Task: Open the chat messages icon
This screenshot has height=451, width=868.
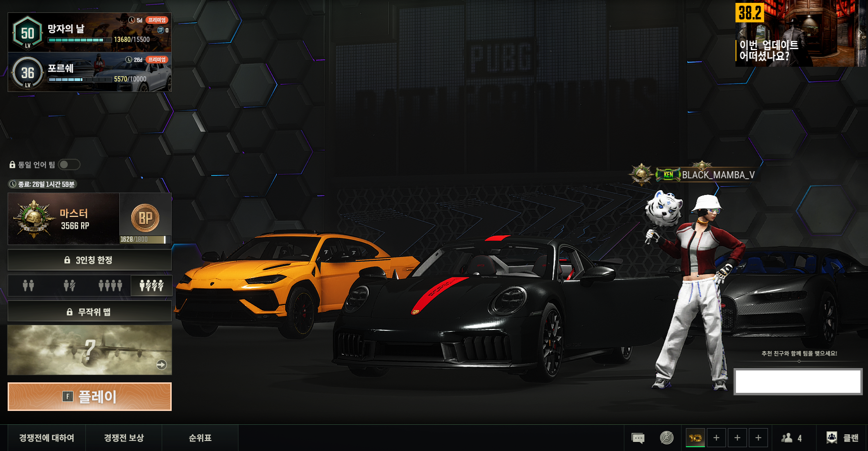Action: click(x=638, y=438)
